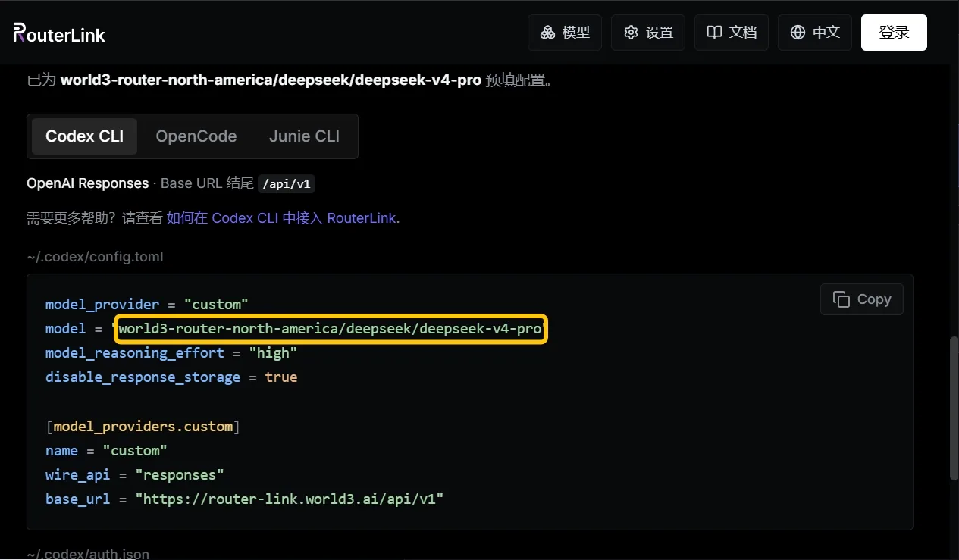The width and height of the screenshot is (959, 560).
Task: Click the OpenAI Responses label
Action: click(x=88, y=183)
